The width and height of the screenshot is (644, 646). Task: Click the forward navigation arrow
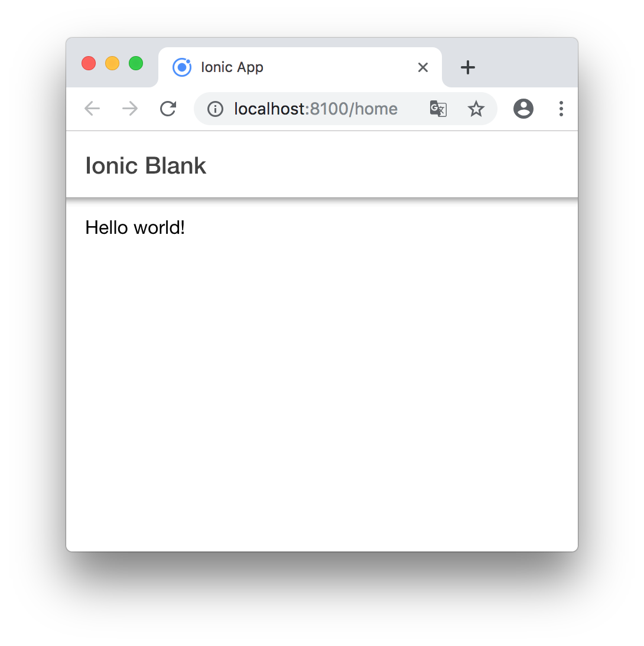point(129,109)
